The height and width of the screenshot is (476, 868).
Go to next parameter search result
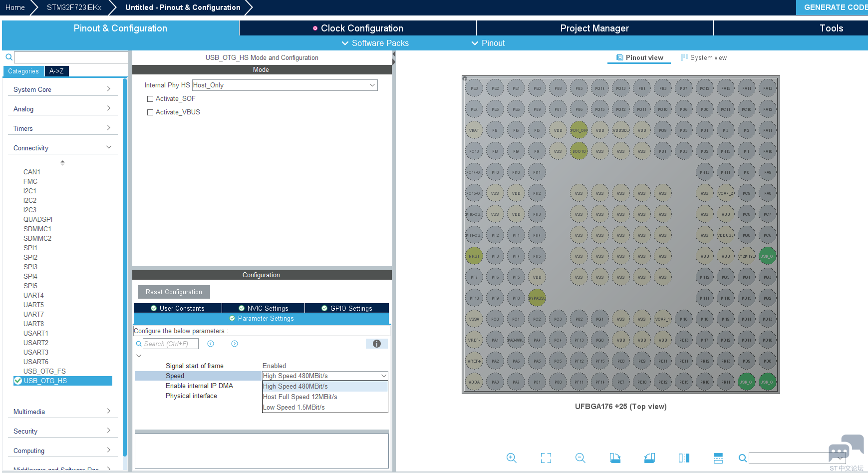(x=235, y=344)
